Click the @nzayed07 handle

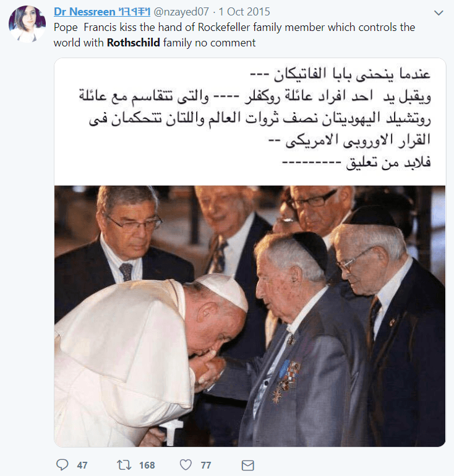coord(181,12)
